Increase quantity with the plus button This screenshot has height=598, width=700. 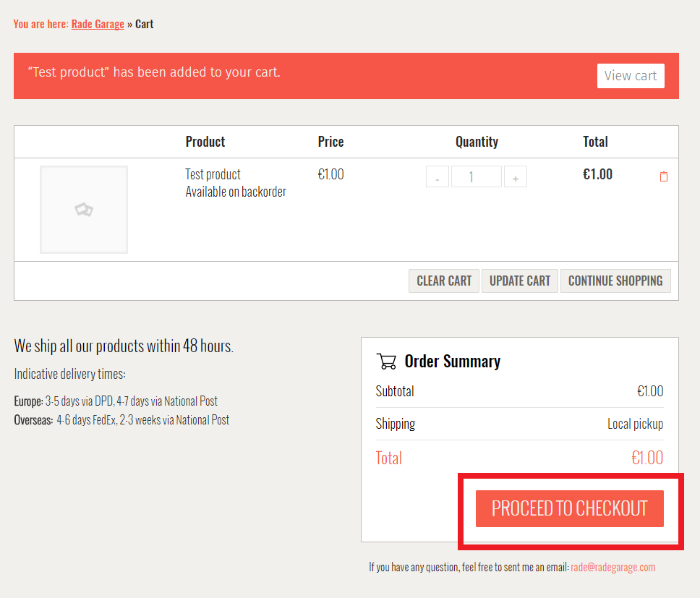click(x=515, y=176)
